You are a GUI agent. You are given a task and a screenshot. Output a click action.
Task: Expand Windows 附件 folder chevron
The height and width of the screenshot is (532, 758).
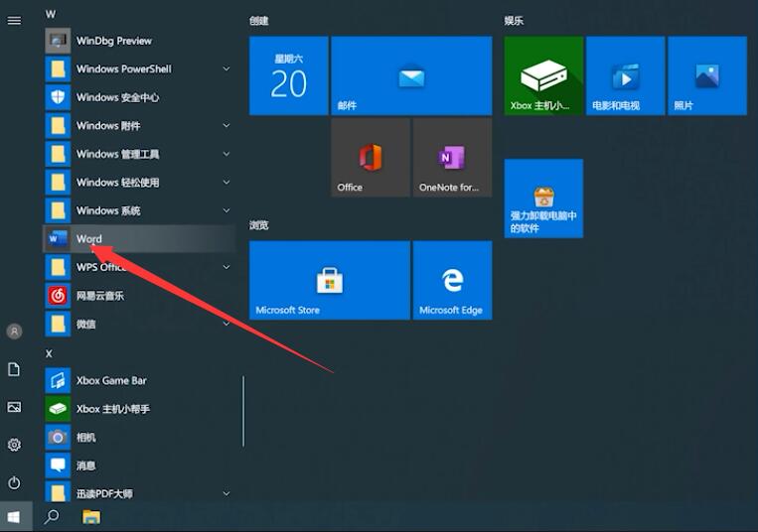226,125
